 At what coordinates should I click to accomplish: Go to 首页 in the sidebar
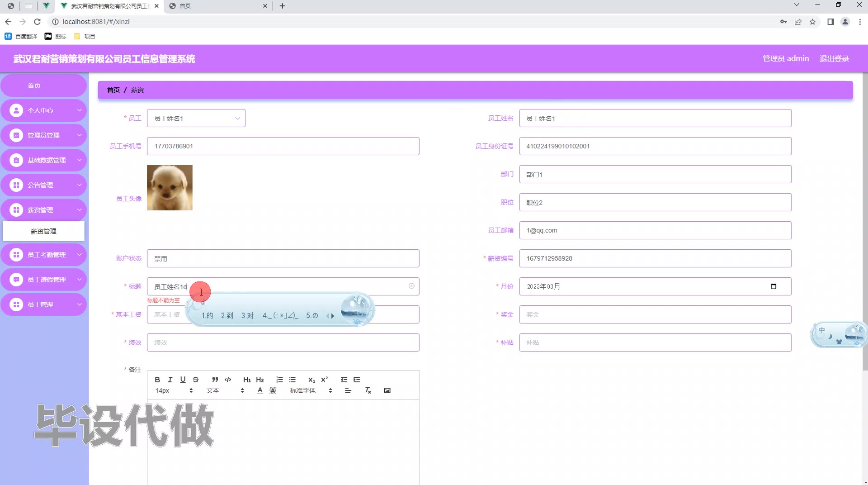(43, 86)
